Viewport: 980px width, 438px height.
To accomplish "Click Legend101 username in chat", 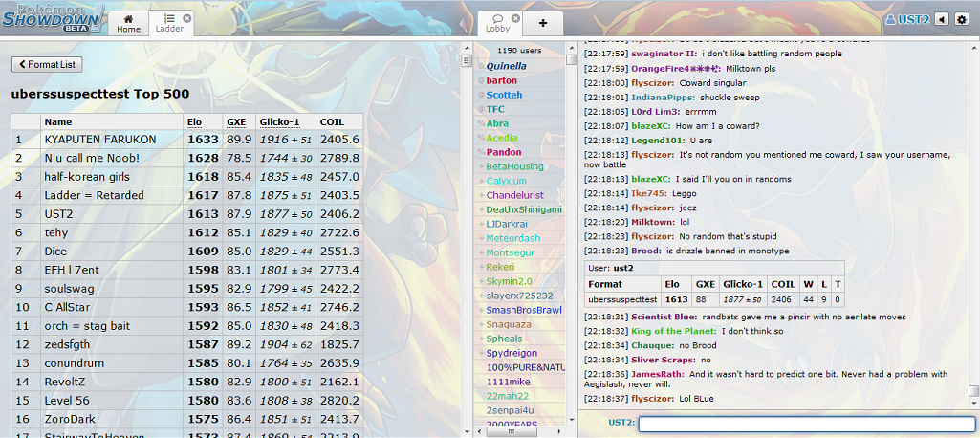I will (x=658, y=141).
